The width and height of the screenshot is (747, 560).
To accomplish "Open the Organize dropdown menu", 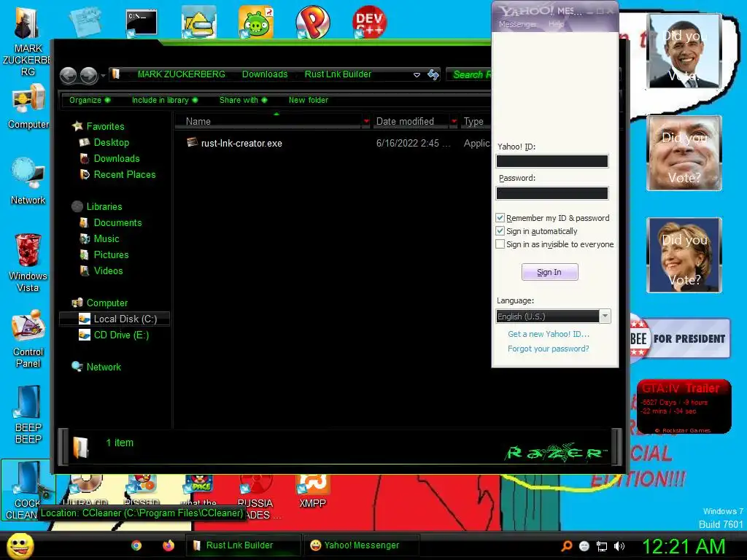I will tap(90, 100).
